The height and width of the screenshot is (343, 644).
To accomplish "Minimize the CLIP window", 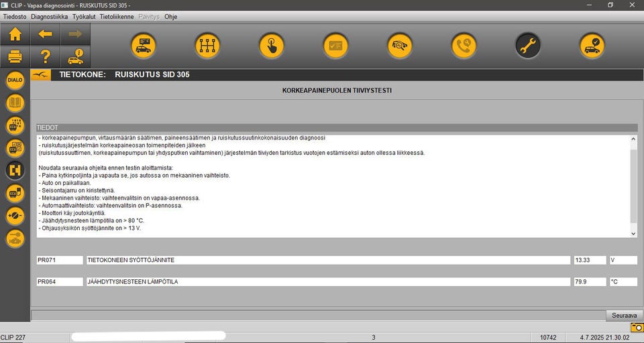I will (x=590, y=5).
